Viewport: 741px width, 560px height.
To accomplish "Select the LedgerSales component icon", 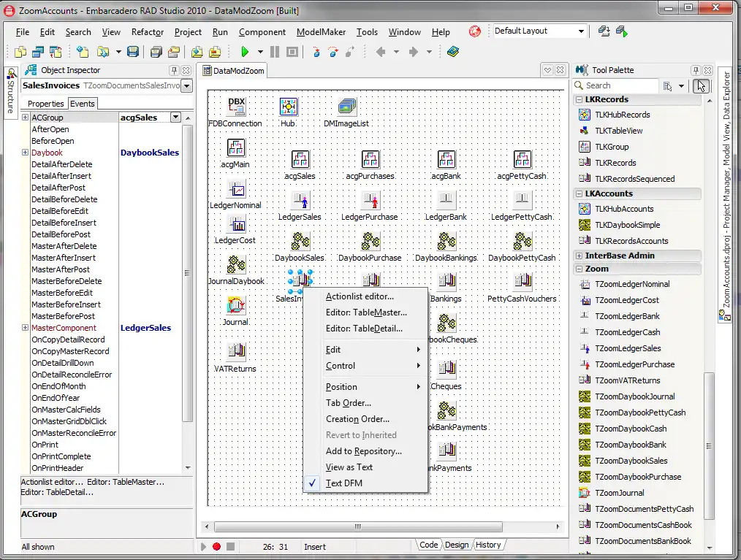I will [x=300, y=200].
